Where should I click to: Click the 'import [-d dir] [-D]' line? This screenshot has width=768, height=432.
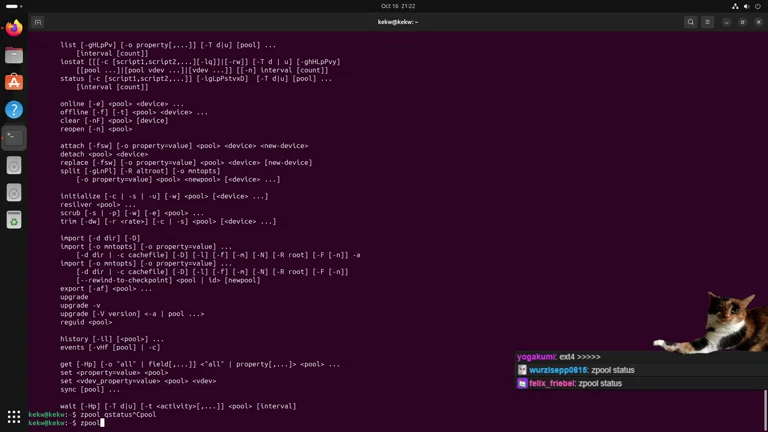tap(100, 238)
